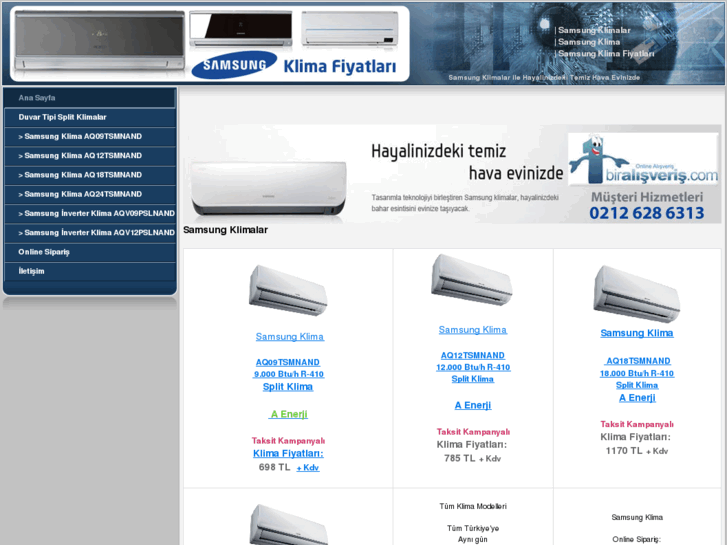
Task: Open the AQ12TSMNAND product image
Action: (x=472, y=279)
